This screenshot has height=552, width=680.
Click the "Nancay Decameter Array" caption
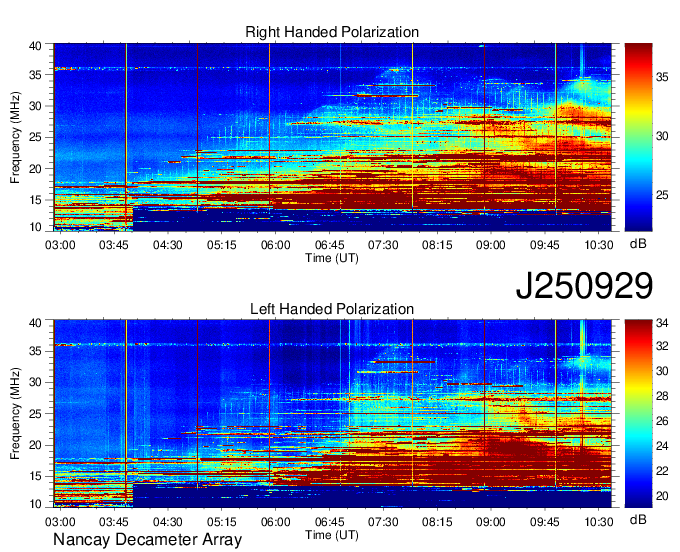(147, 540)
